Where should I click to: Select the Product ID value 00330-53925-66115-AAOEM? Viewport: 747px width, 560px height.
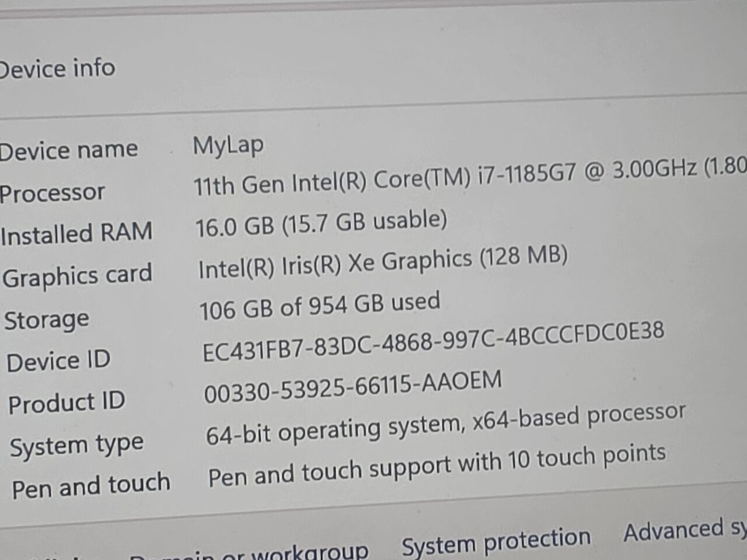[x=352, y=387]
